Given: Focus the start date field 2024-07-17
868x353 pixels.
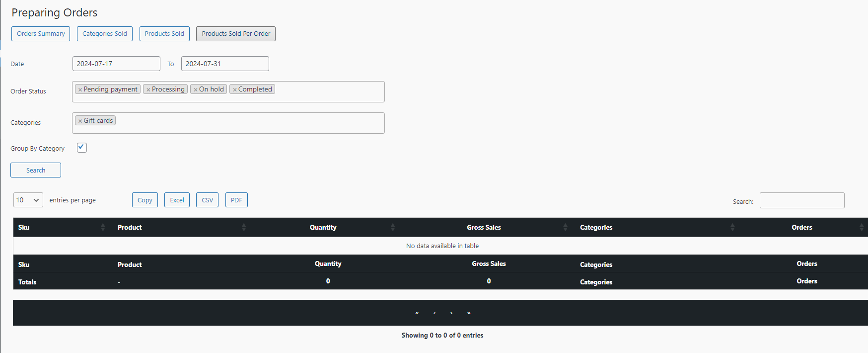Looking at the screenshot, I should [116, 64].
